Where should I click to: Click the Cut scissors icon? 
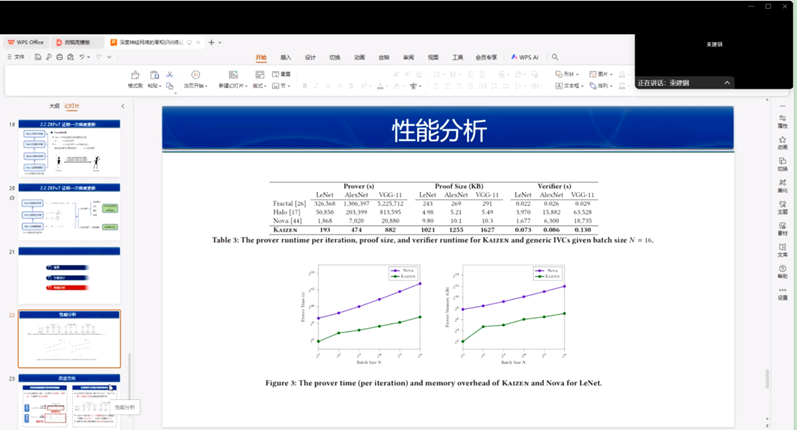click(170, 74)
